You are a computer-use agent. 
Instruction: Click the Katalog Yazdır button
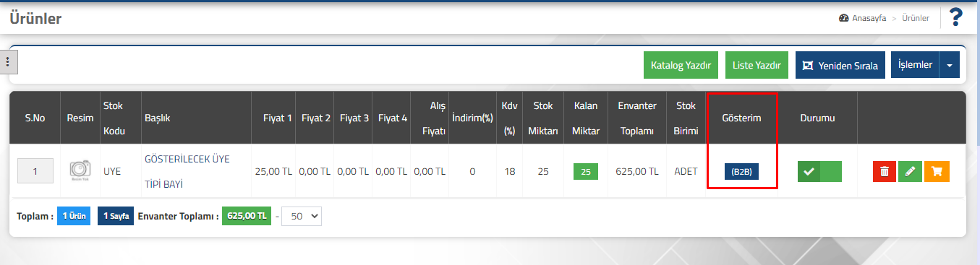681,65
